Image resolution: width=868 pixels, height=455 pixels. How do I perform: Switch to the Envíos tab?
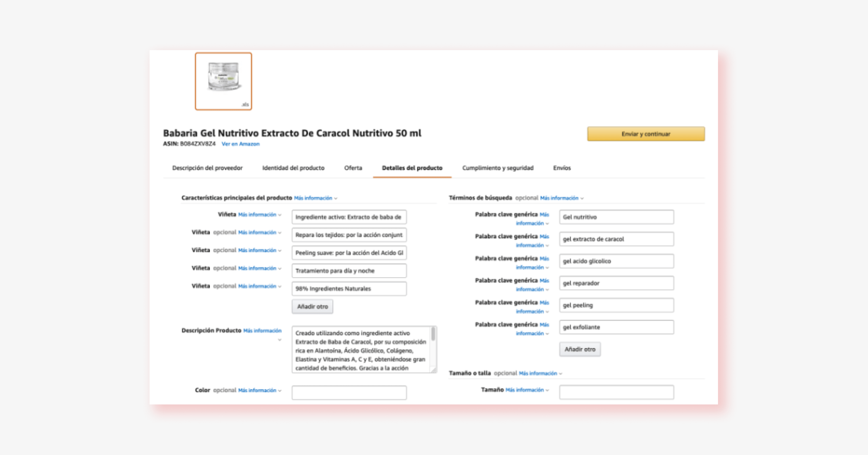pos(562,168)
